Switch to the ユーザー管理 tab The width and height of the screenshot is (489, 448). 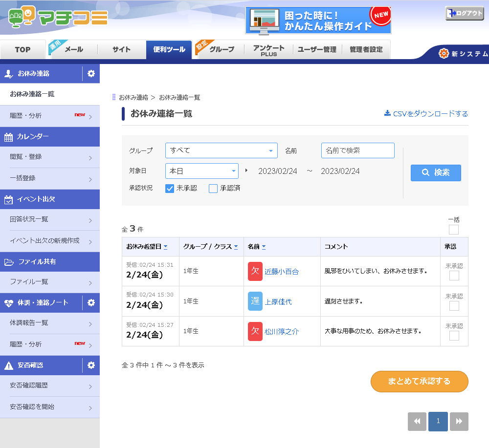click(317, 49)
